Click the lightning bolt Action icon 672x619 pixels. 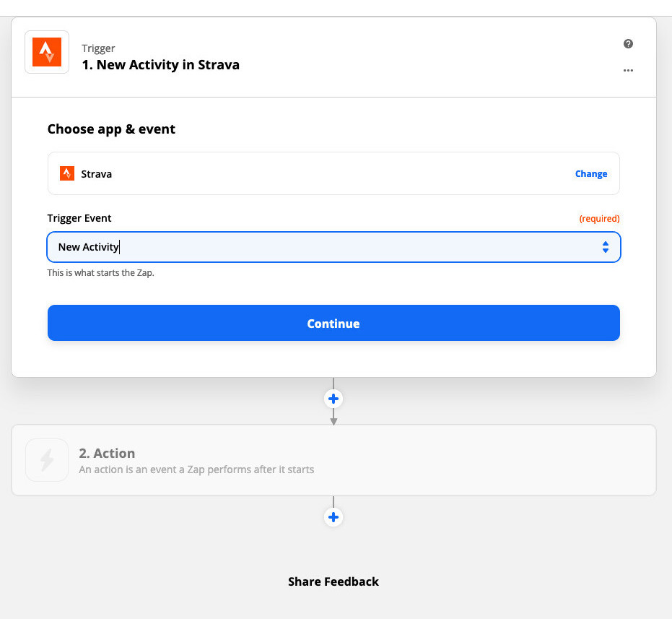pyautogui.click(x=47, y=460)
